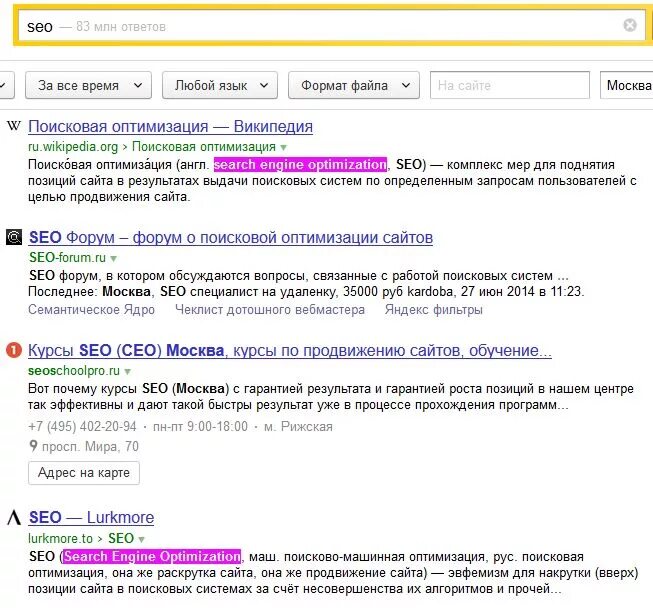Clear the search field with the X icon
Image resolution: width=653 pixels, height=608 pixels.
630,25
